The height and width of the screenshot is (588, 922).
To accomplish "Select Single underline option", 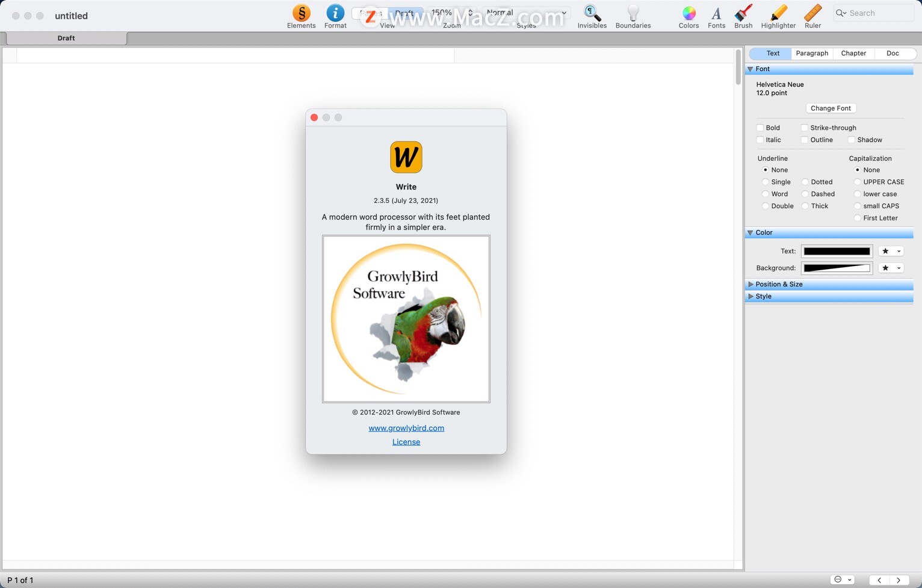I will (765, 182).
